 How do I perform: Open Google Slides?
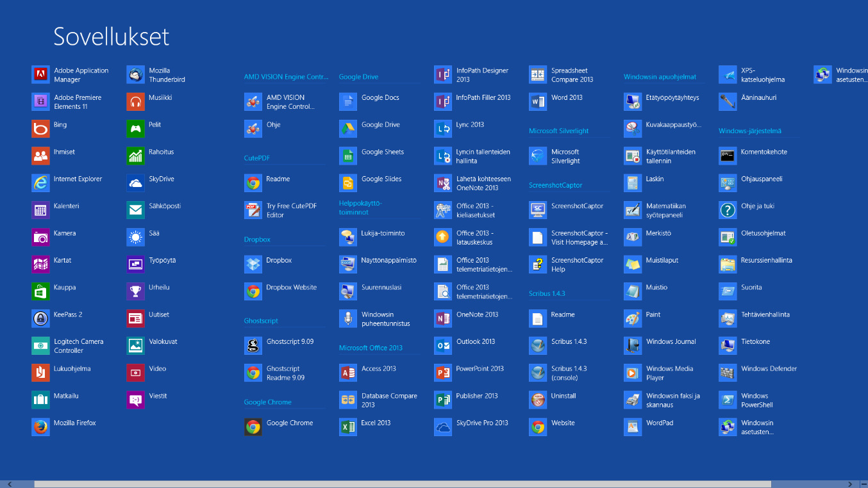point(371,183)
